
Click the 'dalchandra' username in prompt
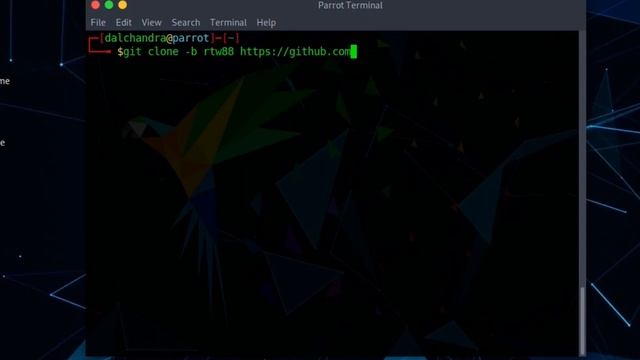tap(135, 38)
